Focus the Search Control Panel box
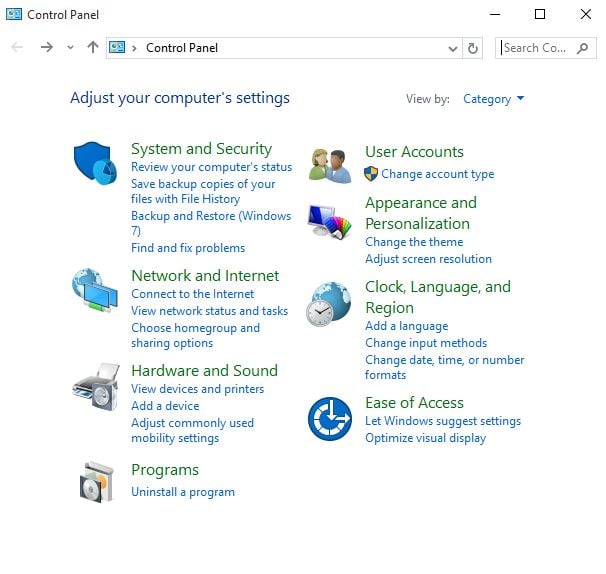 545,48
